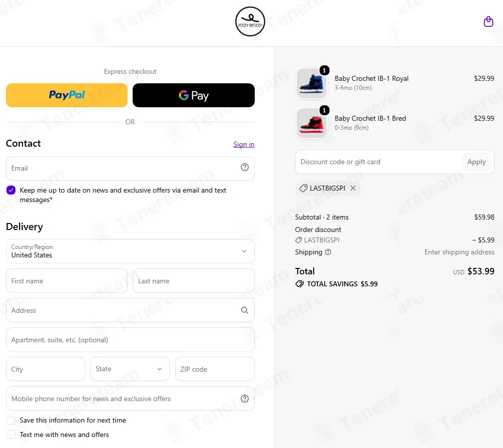Image resolution: width=503 pixels, height=448 pixels.
Task: Click the Itzzy Bitzzy store logo
Action: coord(250,21)
